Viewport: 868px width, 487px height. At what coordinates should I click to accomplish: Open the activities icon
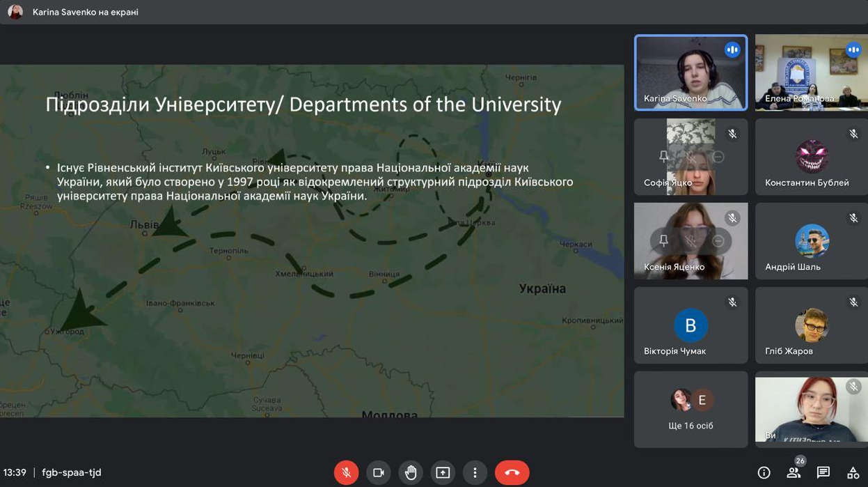[x=853, y=472]
